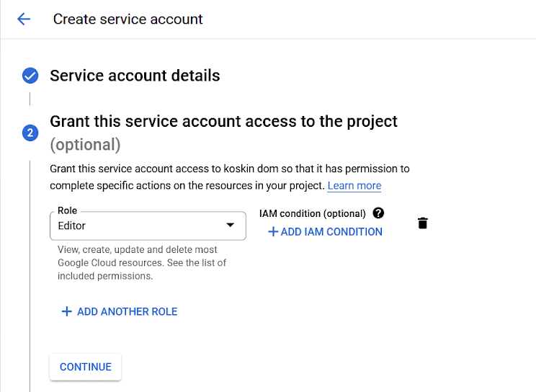
Task: Click the plus icon beside ADD IAM CONDITION
Action: click(273, 232)
